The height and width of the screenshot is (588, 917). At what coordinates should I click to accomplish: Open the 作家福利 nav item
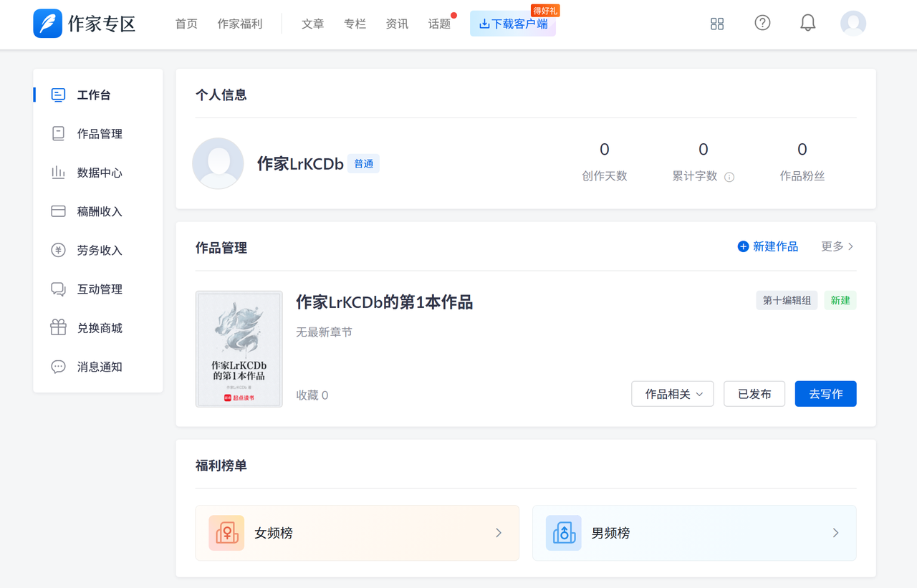[240, 24]
